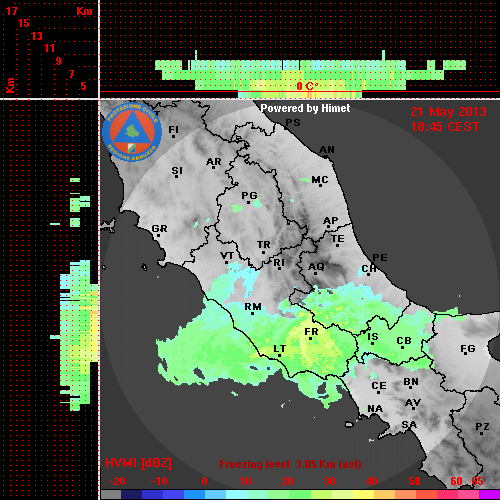Click the 21 May 2013 date label
Screen dimensions: 500x500
(x=448, y=112)
